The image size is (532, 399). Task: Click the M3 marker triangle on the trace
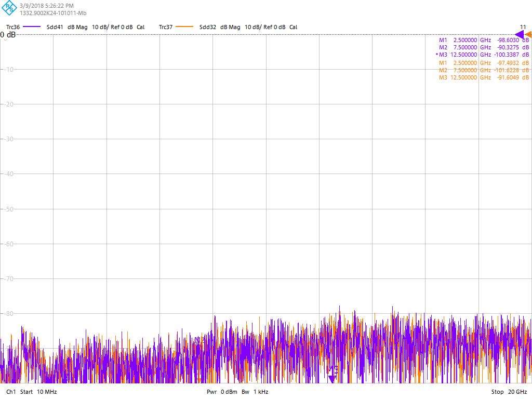pos(332,379)
